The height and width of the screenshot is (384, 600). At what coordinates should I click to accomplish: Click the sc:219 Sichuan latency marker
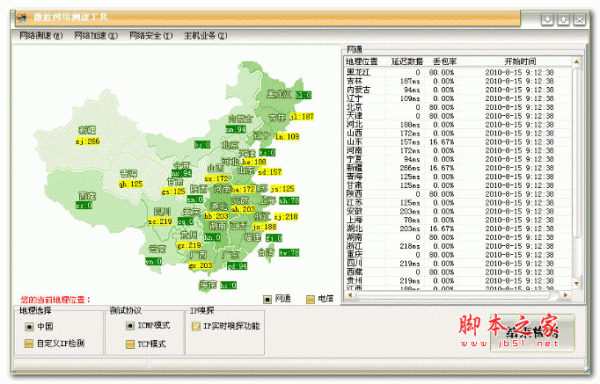(160, 221)
